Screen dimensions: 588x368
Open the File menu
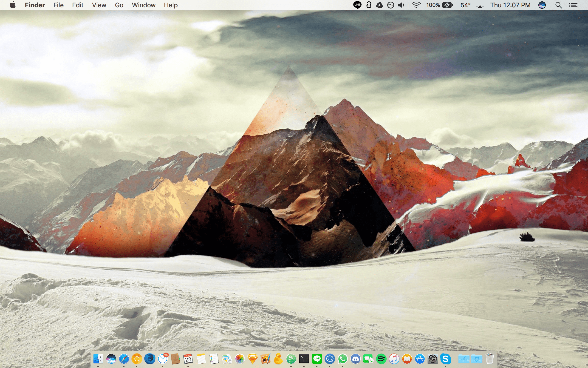pyautogui.click(x=59, y=5)
